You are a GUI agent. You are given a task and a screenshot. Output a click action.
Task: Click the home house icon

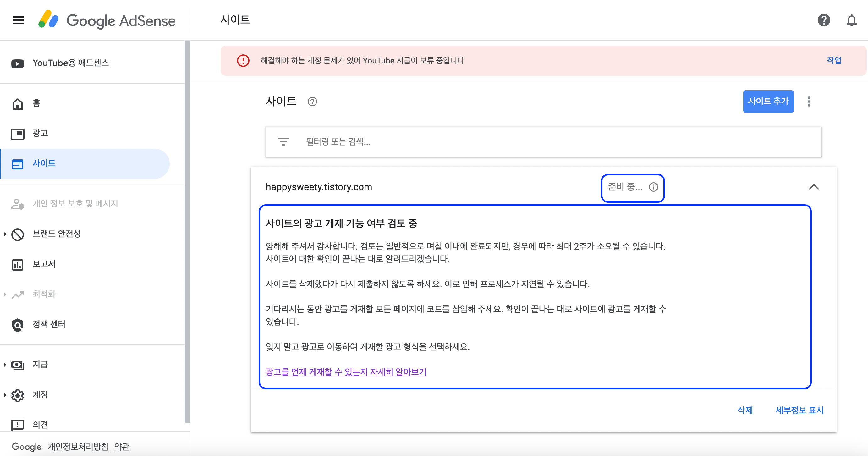18,104
